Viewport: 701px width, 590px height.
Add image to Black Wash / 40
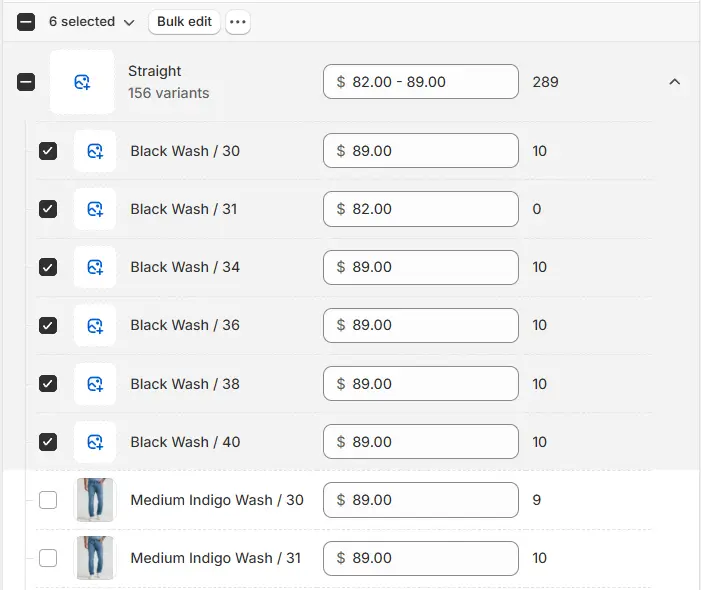(x=95, y=442)
